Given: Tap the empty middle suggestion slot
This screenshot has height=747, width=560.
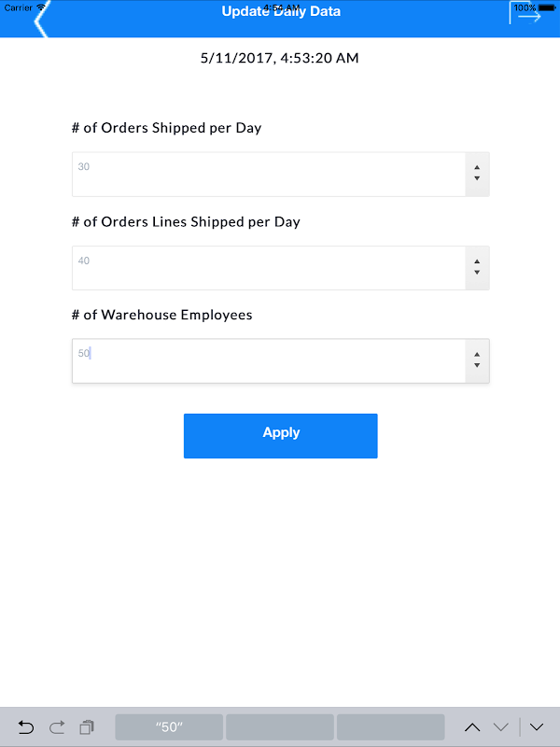Looking at the screenshot, I should pos(279,726).
